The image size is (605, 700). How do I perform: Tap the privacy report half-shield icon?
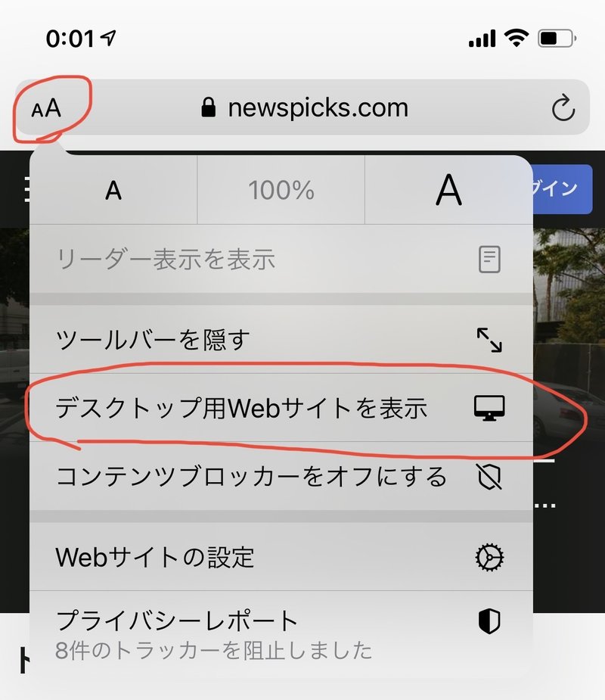point(489,621)
